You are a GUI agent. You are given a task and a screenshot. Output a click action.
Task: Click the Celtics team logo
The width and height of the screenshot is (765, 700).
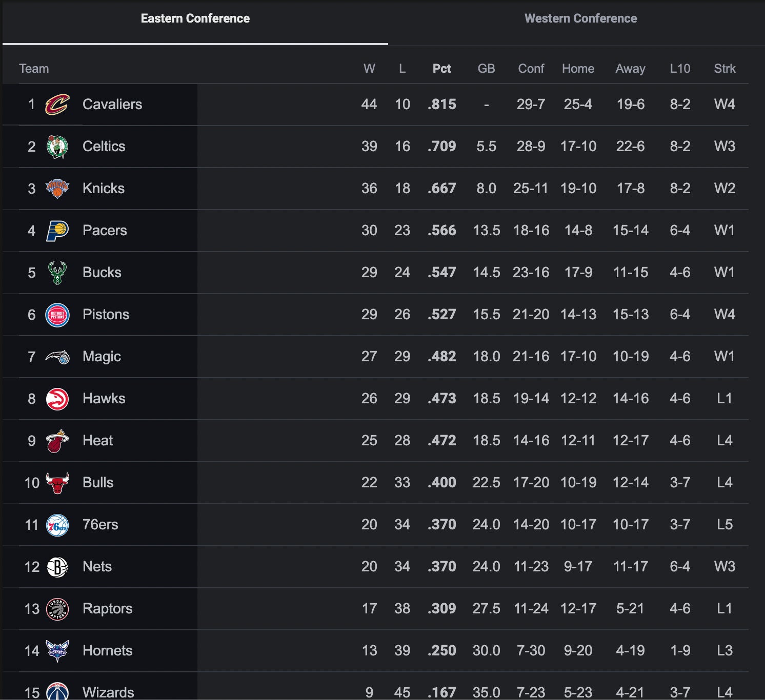57,147
